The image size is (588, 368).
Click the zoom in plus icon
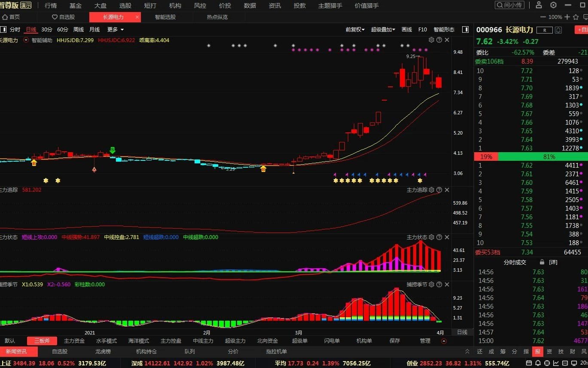567,17
